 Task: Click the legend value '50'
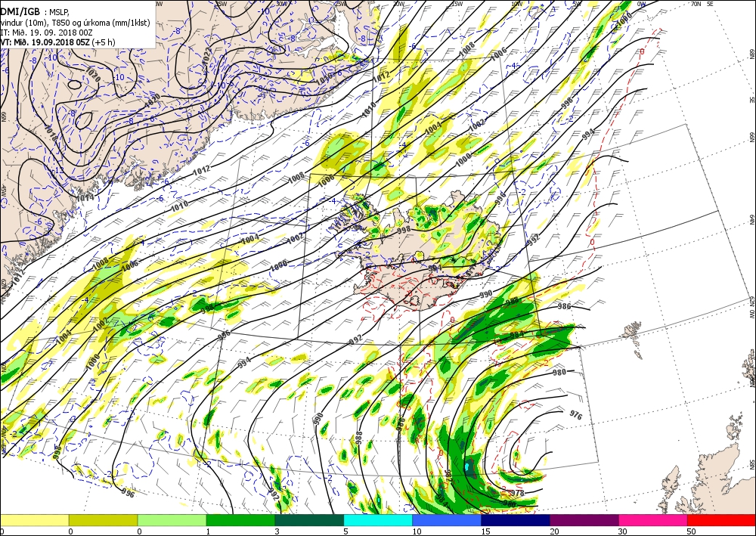(692, 531)
